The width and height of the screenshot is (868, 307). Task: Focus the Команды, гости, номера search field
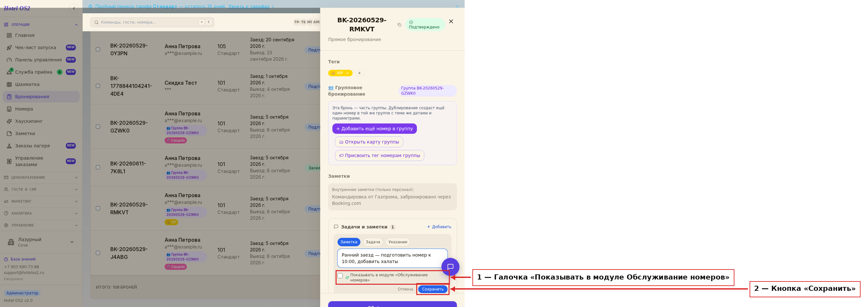[x=152, y=22]
